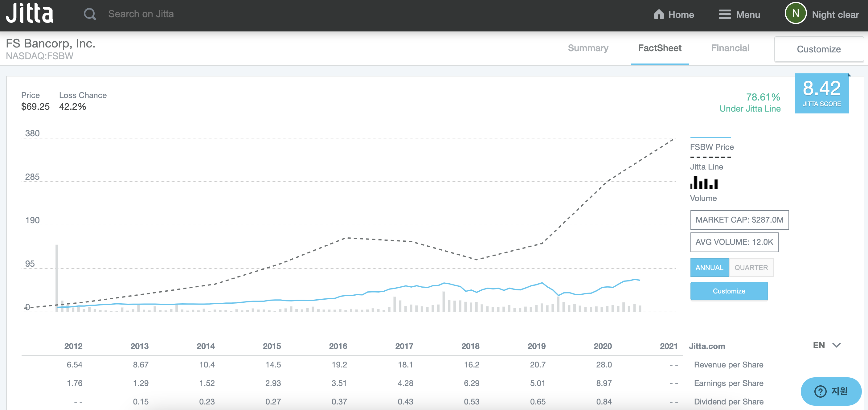Click the Jitta Line dashed legend
The height and width of the screenshot is (410, 868).
coord(710,157)
